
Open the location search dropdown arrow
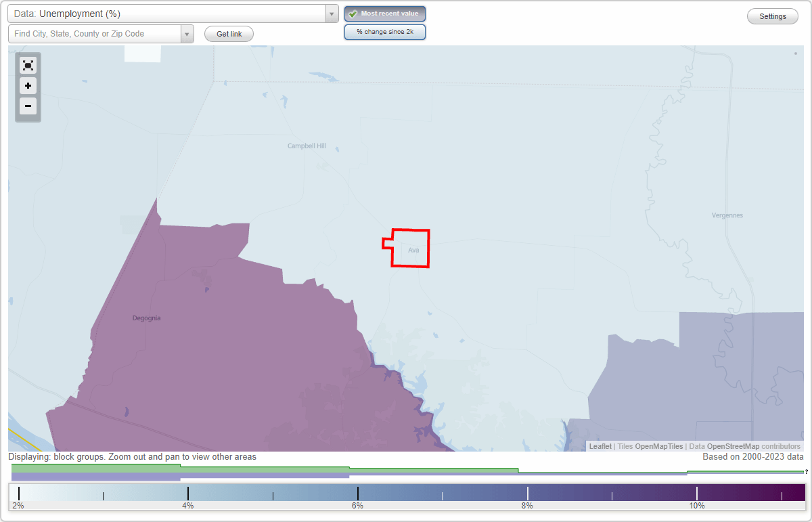tap(187, 34)
